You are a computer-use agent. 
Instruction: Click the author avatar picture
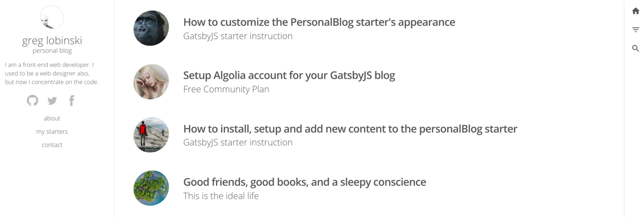[52, 18]
